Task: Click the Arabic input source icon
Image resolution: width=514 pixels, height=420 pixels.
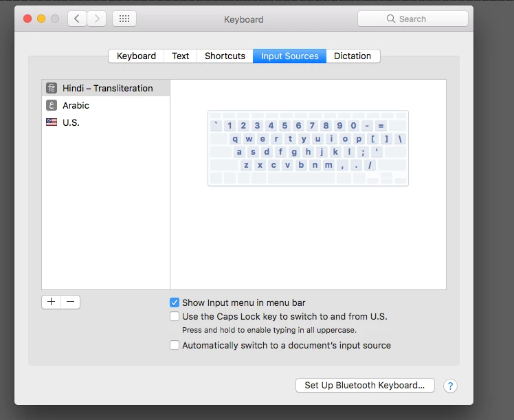Action: pos(52,105)
